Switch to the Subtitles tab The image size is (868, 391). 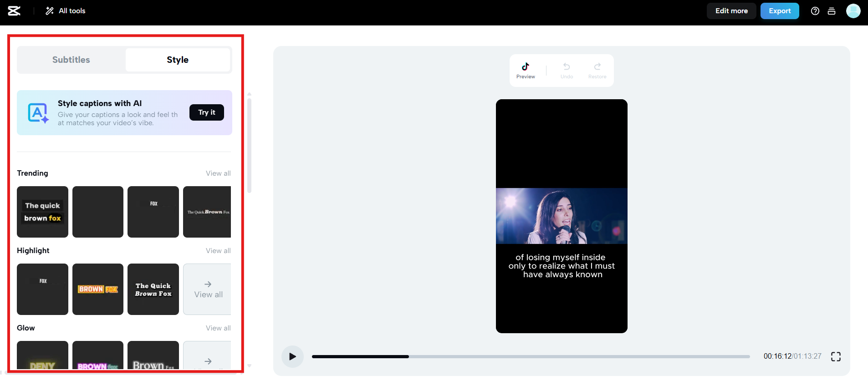pyautogui.click(x=71, y=60)
